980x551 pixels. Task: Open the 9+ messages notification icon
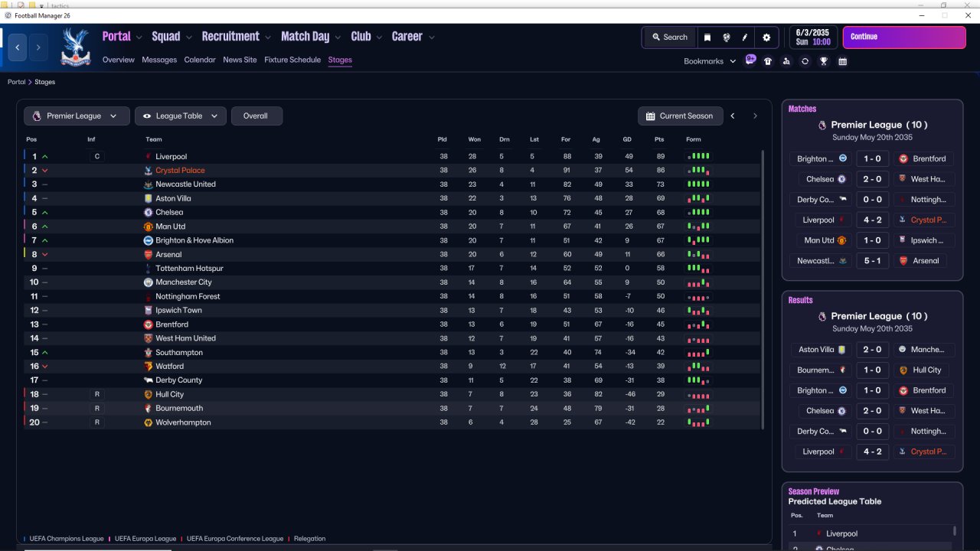(750, 60)
